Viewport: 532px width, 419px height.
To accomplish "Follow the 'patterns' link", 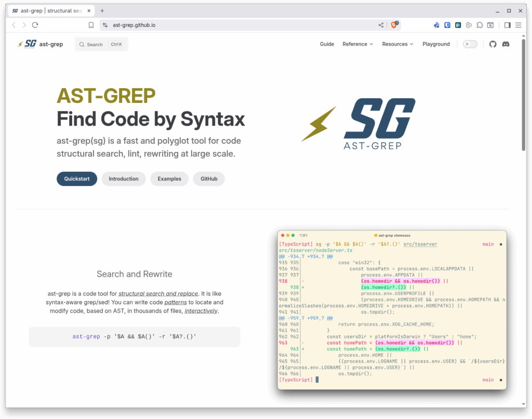I will coord(176,302).
